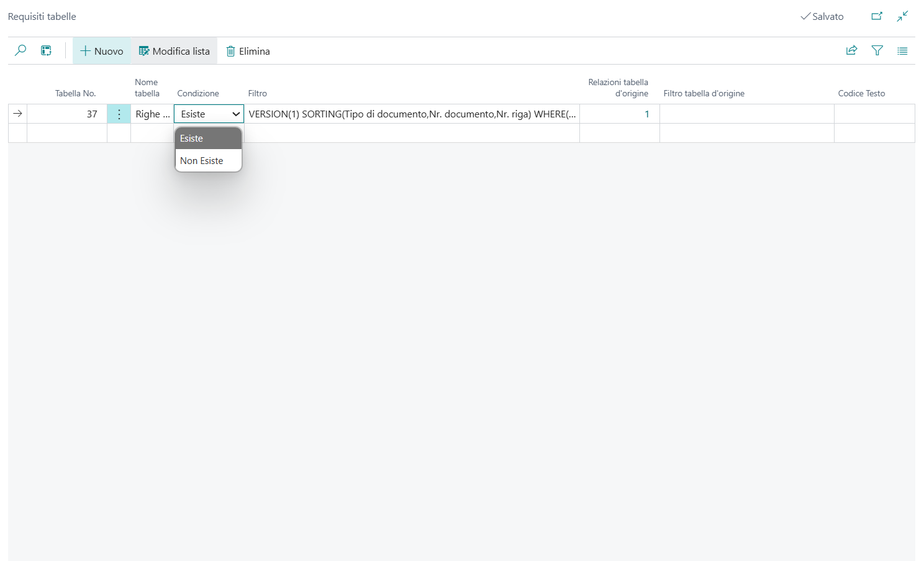Click the analyze view icon beside search

[x=46, y=50]
